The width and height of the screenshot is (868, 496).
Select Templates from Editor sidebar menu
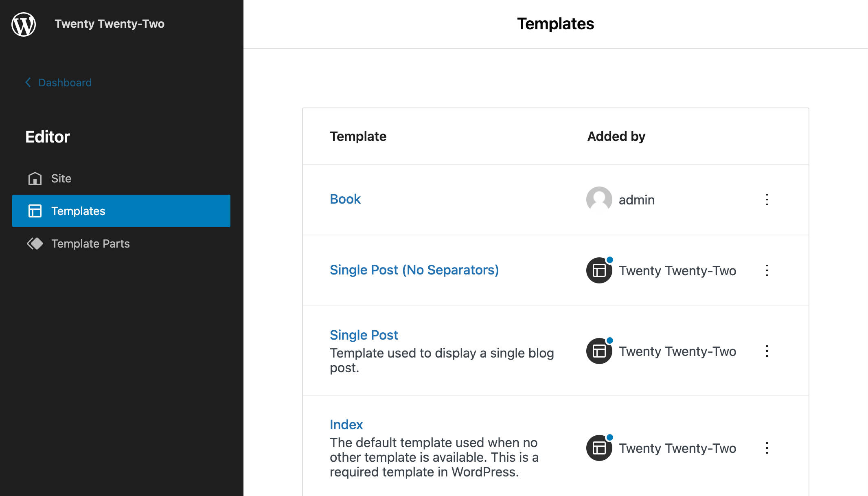coord(122,211)
